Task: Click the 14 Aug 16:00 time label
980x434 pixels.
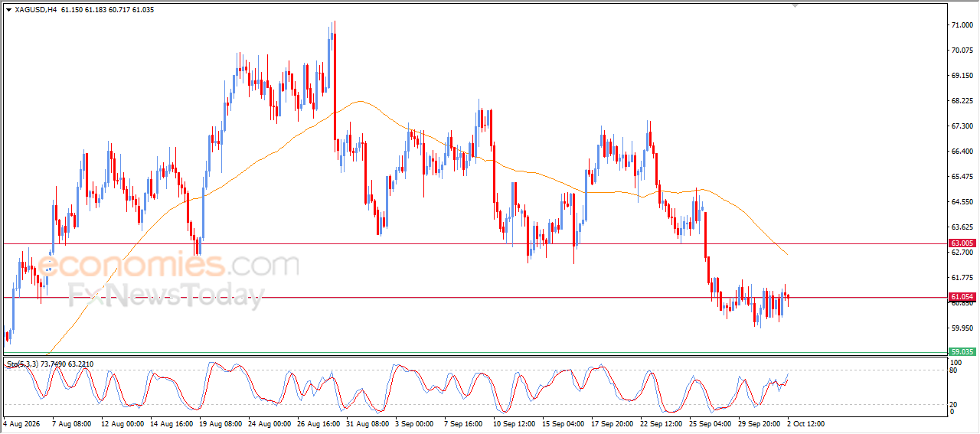Action: [171, 423]
